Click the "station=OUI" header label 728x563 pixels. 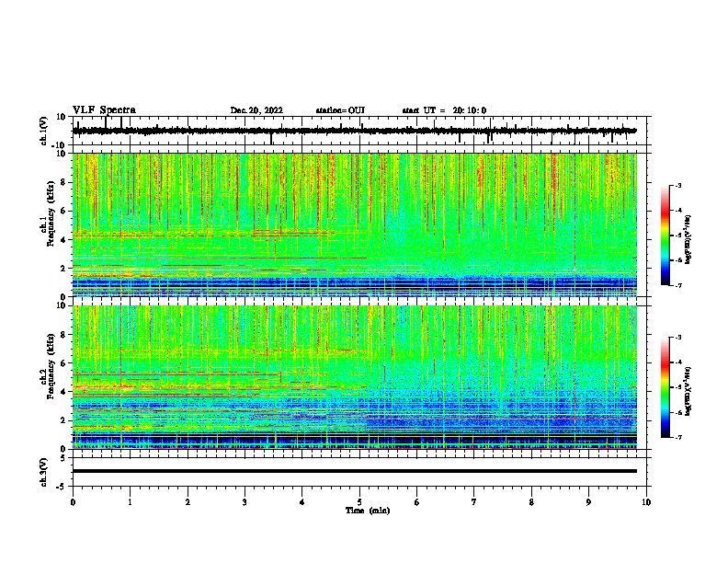point(340,110)
